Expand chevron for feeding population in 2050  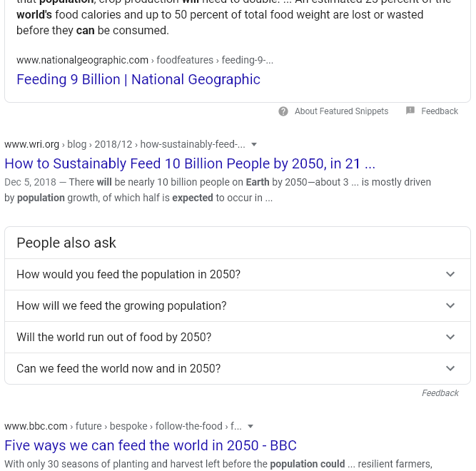tap(450, 274)
